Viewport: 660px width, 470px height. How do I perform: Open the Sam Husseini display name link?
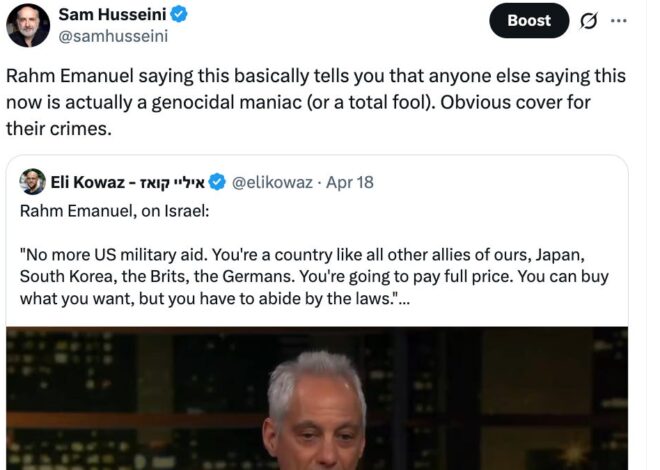[x=112, y=14]
